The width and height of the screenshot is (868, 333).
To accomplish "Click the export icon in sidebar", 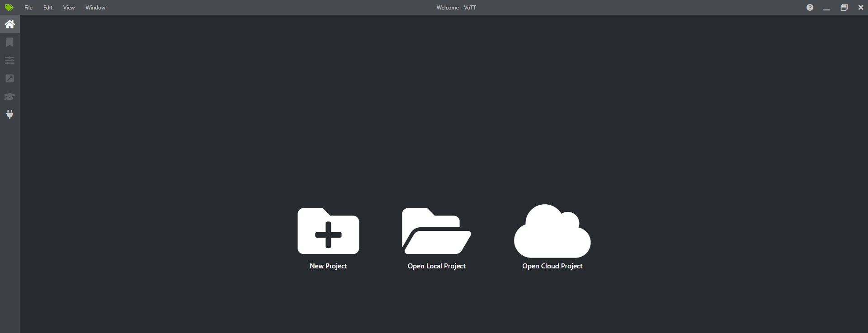I will (x=9, y=78).
